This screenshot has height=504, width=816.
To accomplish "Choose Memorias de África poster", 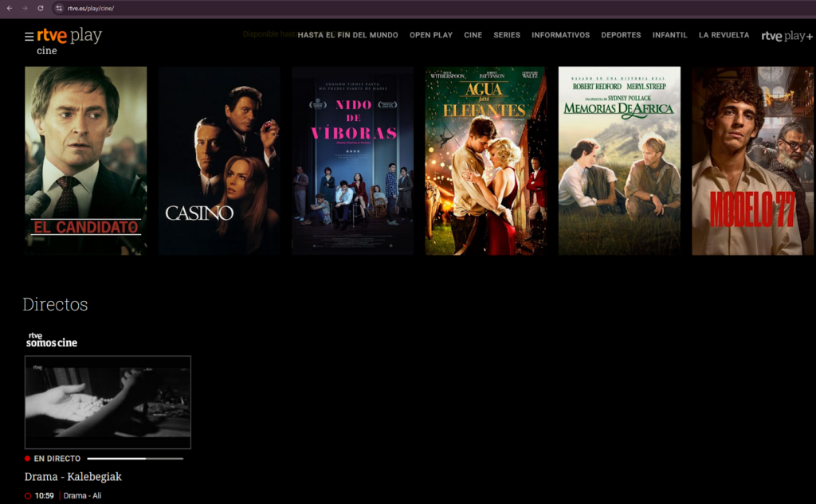I will pyautogui.click(x=619, y=161).
